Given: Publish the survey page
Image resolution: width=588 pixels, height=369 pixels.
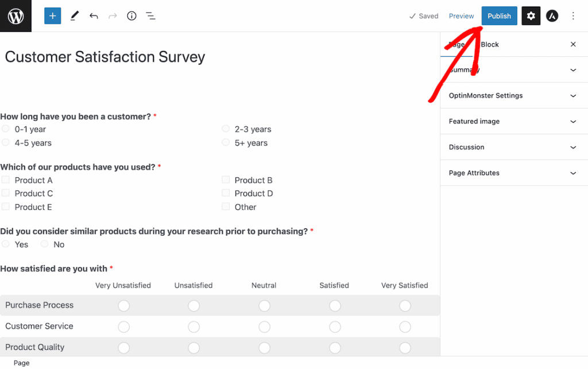Looking at the screenshot, I should [499, 15].
